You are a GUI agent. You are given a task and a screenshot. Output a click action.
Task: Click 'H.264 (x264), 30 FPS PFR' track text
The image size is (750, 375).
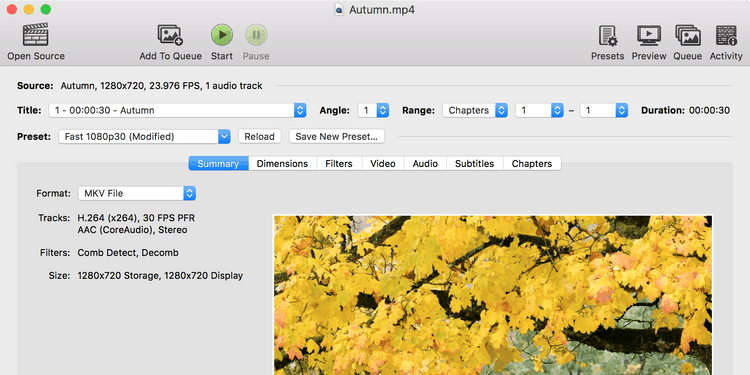pyautogui.click(x=136, y=218)
